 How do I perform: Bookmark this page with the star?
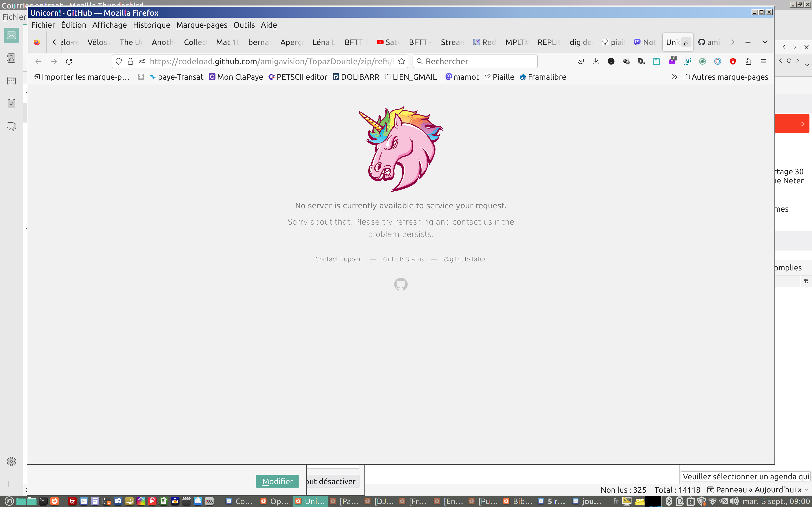pyautogui.click(x=401, y=61)
